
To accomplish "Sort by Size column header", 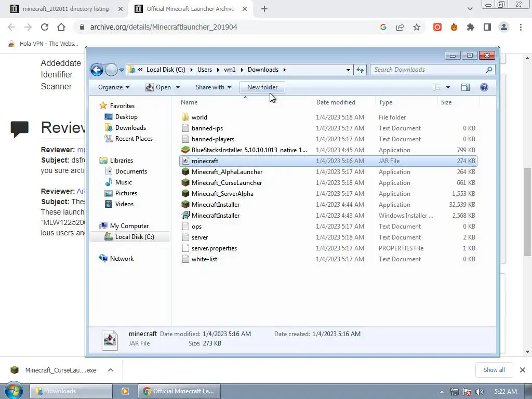I will [446, 102].
